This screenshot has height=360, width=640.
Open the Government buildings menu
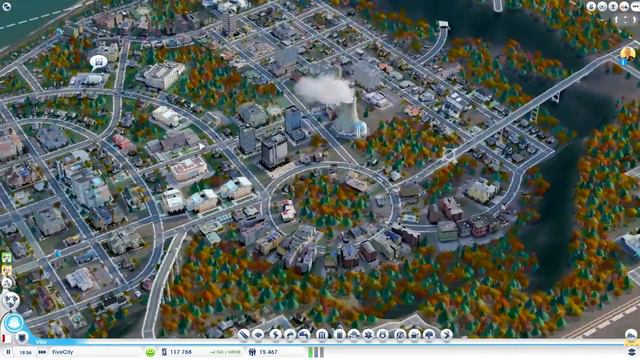322,335
